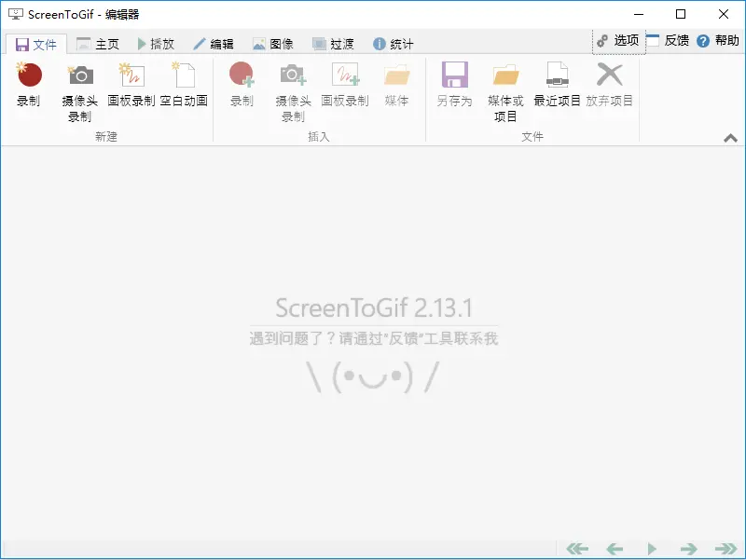Viewport: 746px width, 560px height.
Task: Click the 反馈 feedback button
Action: coord(669,40)
